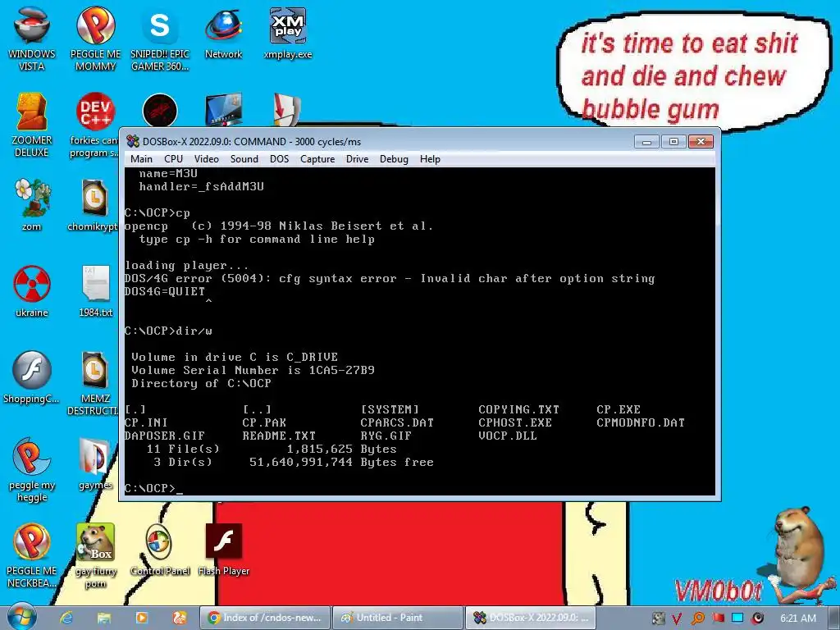Viewport: 840px width, 630px height.
Task: Click the DOSBox-X taskbar button
Action: pyautogui.click(x=531, y=618)
